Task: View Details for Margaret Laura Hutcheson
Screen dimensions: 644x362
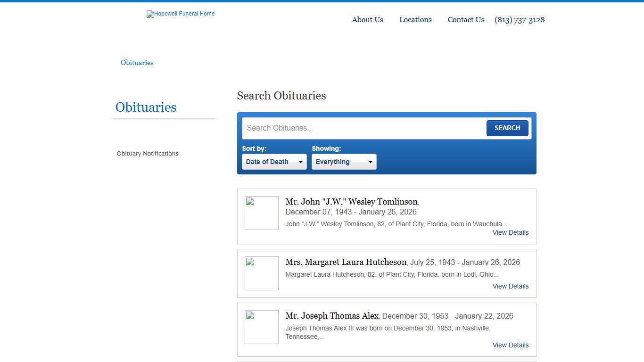Action: (510, 286)
